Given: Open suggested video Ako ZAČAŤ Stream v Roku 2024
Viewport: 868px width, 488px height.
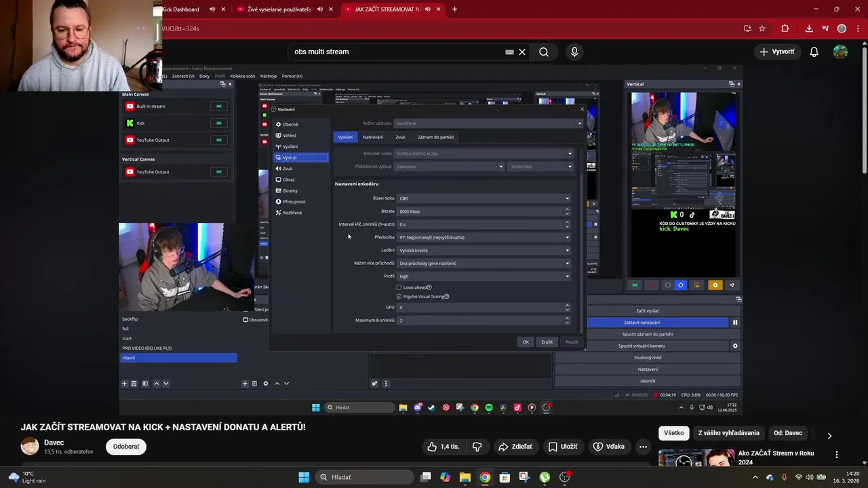Looking at the screenshot, I should tap(776, 457).
